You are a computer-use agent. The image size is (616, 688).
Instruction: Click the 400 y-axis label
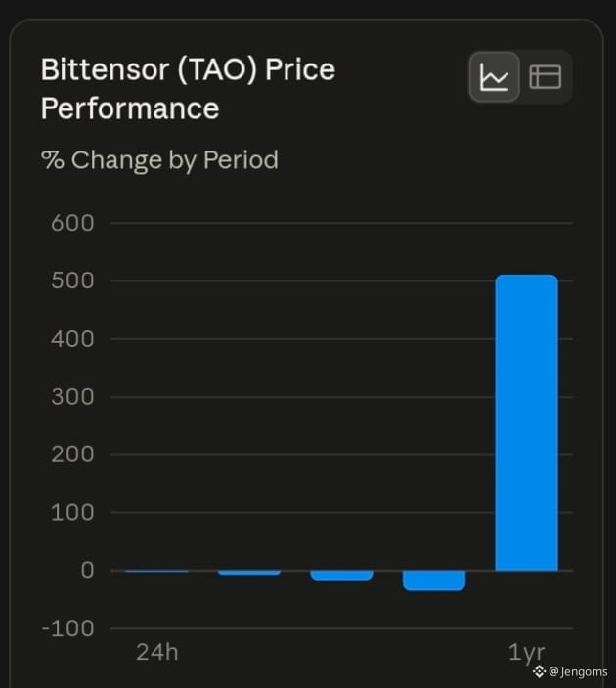click(72, 339)
